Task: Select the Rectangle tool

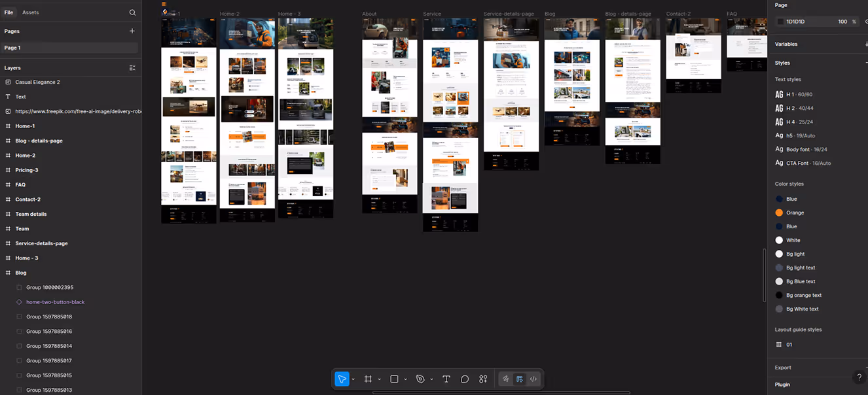Action: tap(393, 379)
